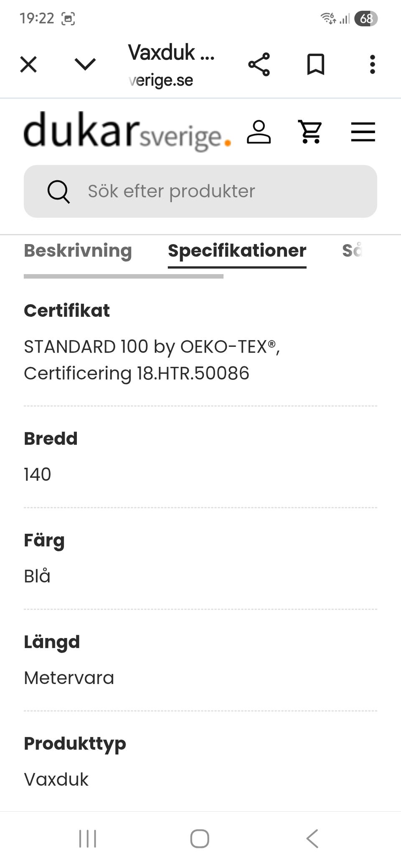Open the hamburger navigation menu
The height and width of the screenshot is (868, 401).
[363, 132]
